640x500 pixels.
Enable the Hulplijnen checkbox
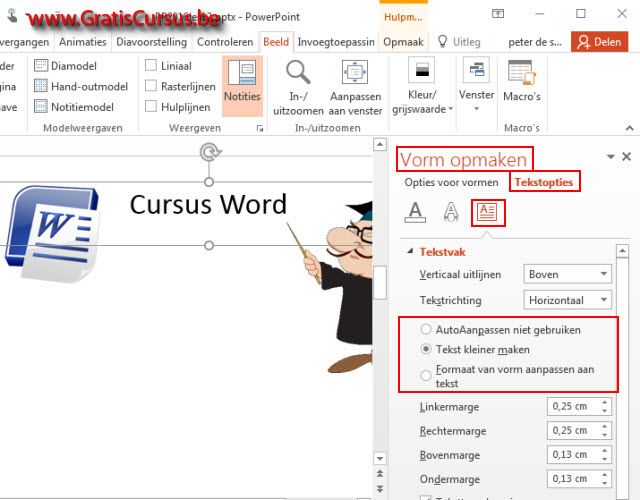[151, 106]
